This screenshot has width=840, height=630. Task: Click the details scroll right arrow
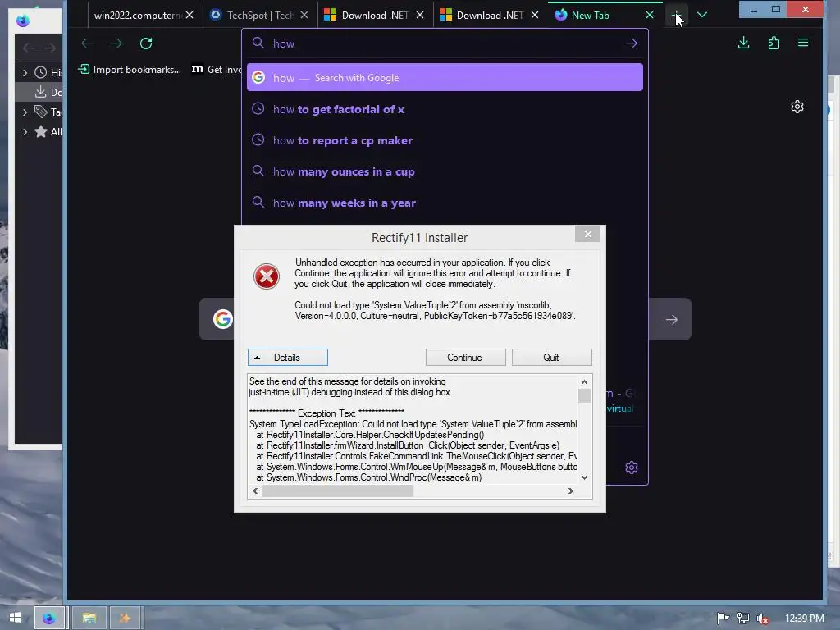[x=571, y=491]
